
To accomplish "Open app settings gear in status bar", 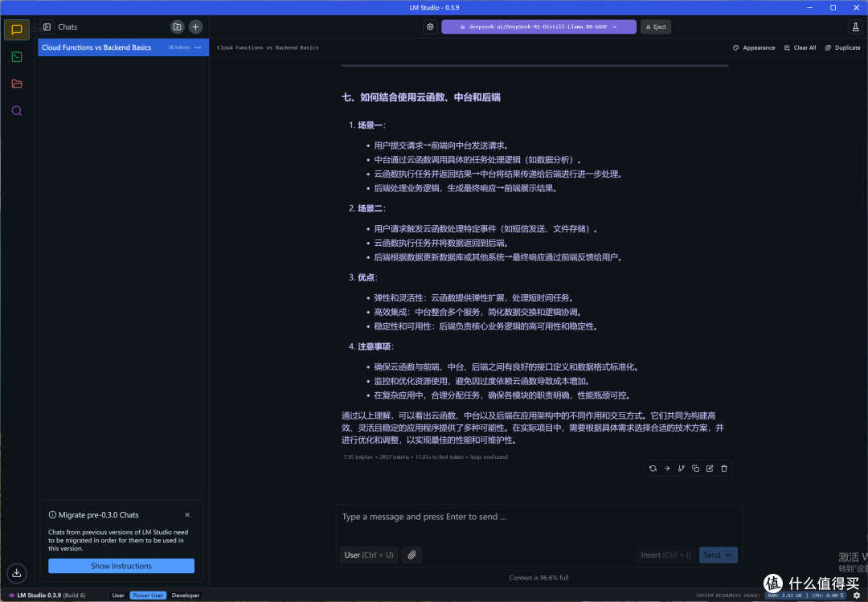I will (857, 596).
